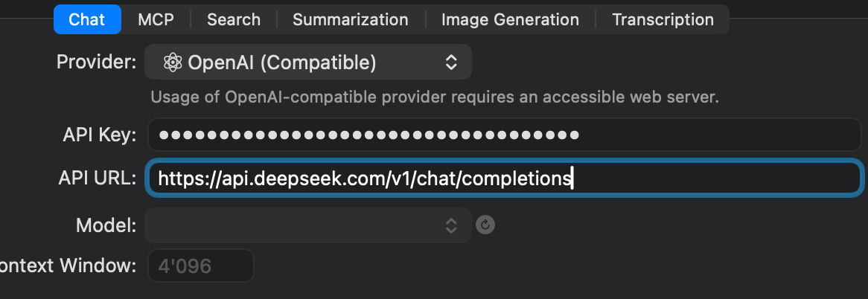The image size is (868, 299).
Task: Go to the Search tab
Action: pos(234,19)
